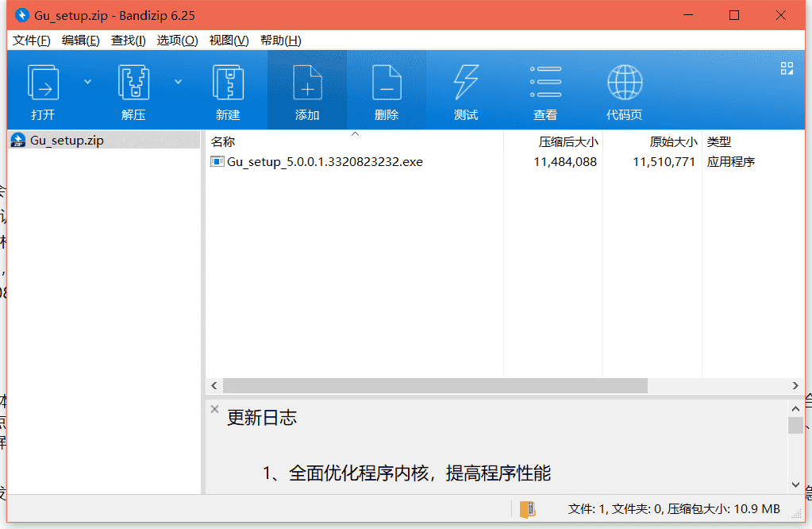Open the 选项(O) menu
812x529 pixels.
pyautogui.click(x=177, y=41)
